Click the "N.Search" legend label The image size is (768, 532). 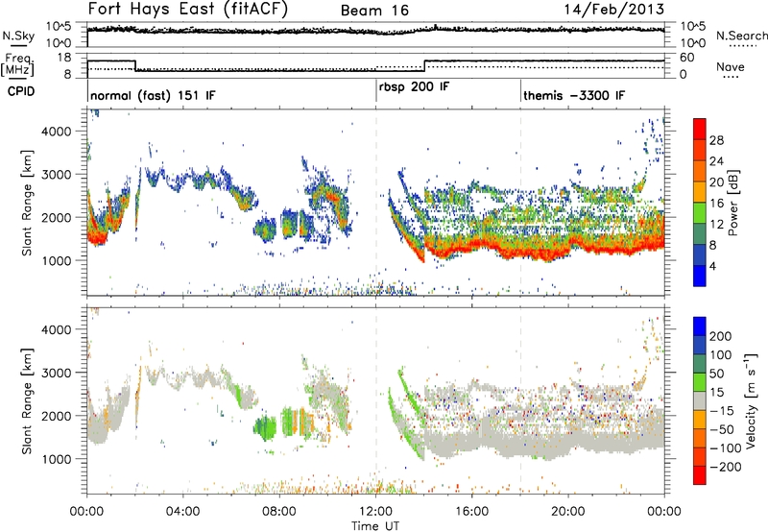click(742, 36)
